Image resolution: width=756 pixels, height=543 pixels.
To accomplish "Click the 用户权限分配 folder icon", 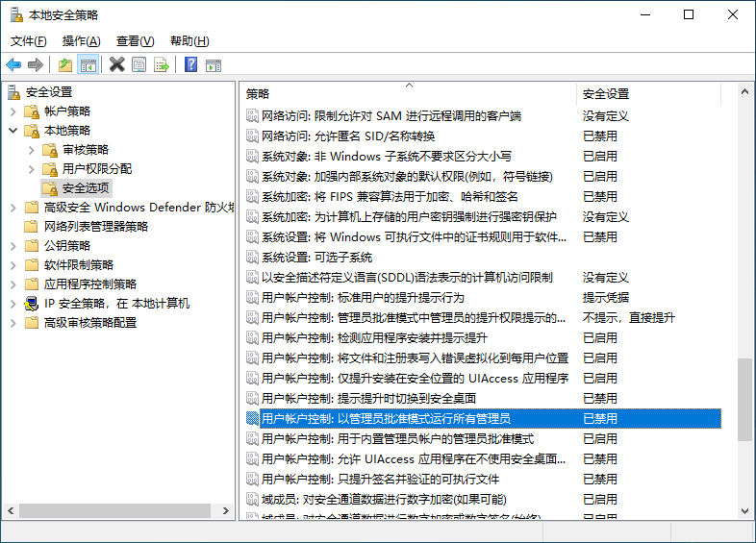I will [50, 169].
